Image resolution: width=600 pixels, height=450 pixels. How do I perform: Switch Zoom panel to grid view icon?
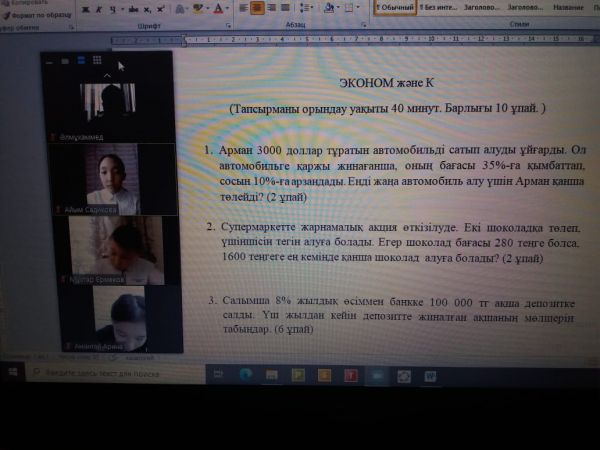97,60
